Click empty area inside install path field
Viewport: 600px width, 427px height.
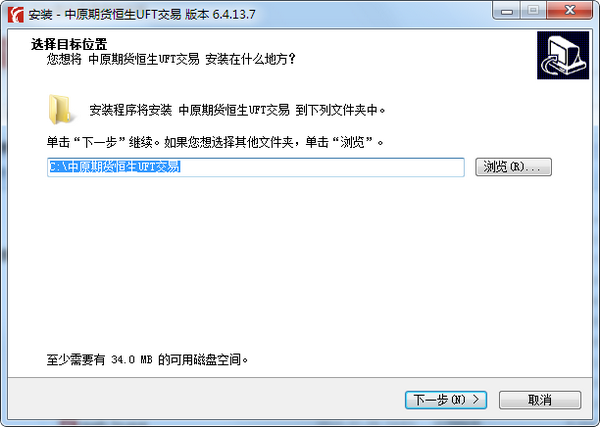pyautogui.click(x=321, y=167)
